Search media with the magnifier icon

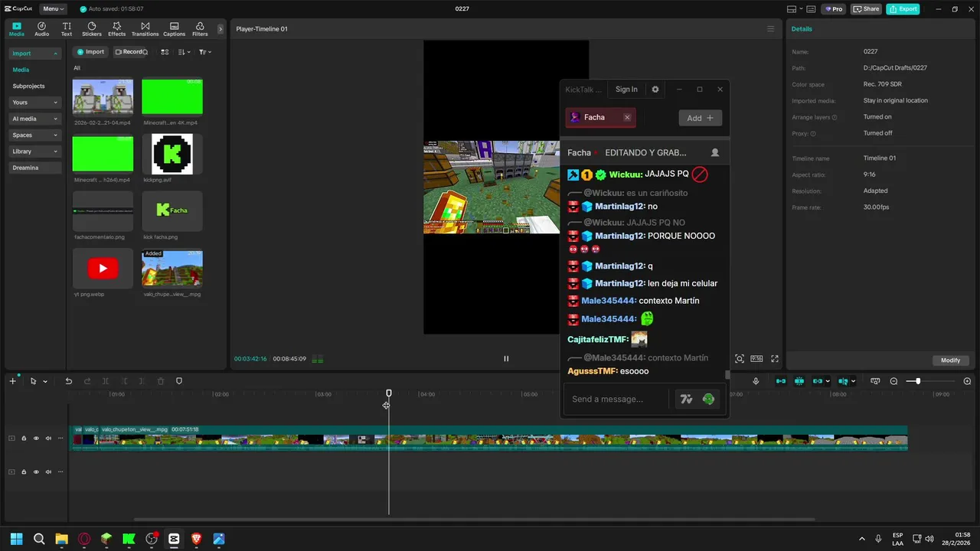click(x=145, y=52)
